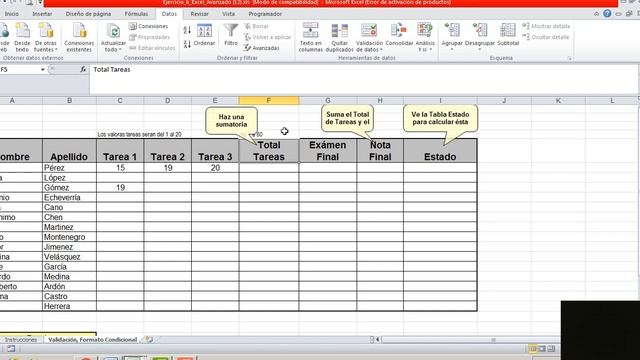Click horizontal scrollbar left arrow
Viewport: 640px width, 360px height.
378,340
